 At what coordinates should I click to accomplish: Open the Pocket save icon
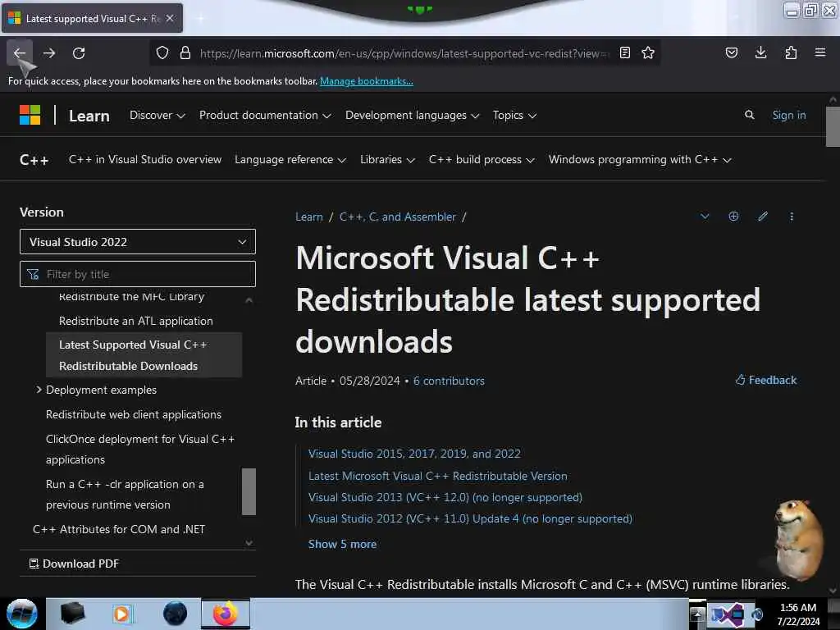point(732,52)
